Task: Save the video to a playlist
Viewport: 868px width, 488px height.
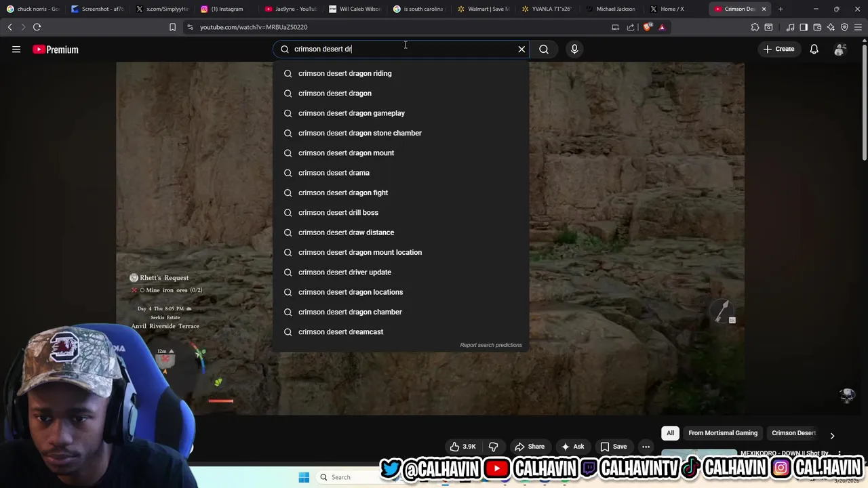Action: pyautogui.click(x=613, y=447)
